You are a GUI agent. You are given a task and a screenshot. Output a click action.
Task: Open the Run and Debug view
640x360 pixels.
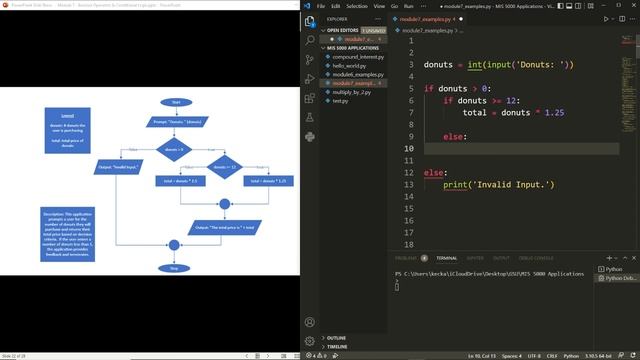click(x=310, y=79)
